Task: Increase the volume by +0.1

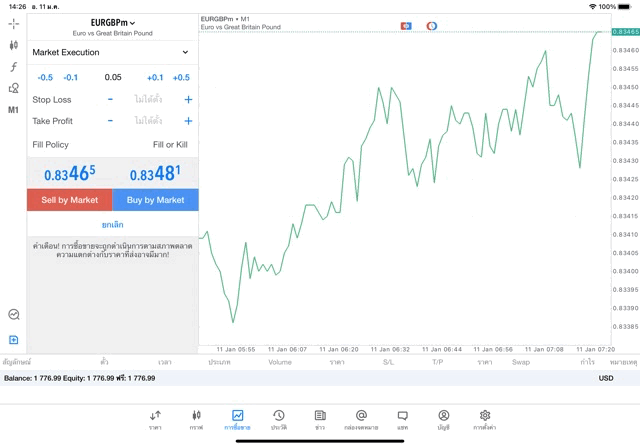Action: [155, 77]
